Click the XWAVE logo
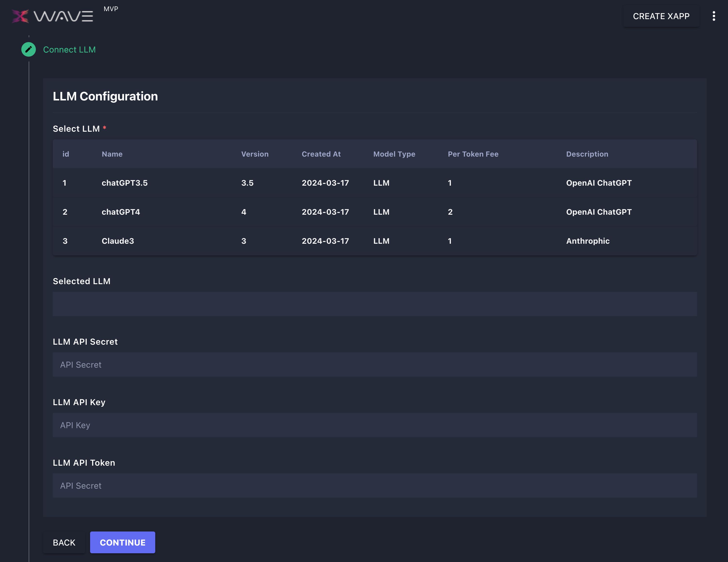Screen dimensions: 728x562 coord(52,16)
